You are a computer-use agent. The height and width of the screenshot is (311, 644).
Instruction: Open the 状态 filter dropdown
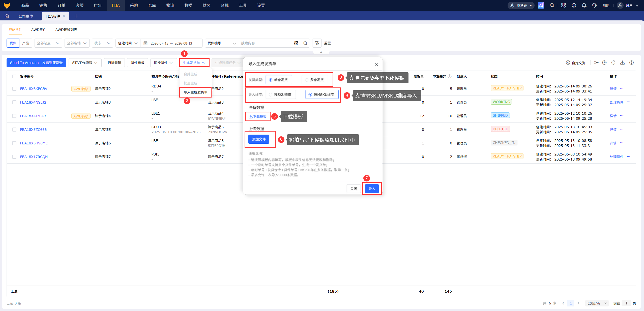102,43
